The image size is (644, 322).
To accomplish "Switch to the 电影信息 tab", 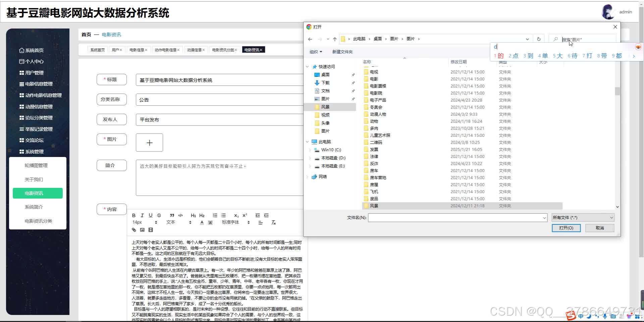I will [x=138, y=50].
